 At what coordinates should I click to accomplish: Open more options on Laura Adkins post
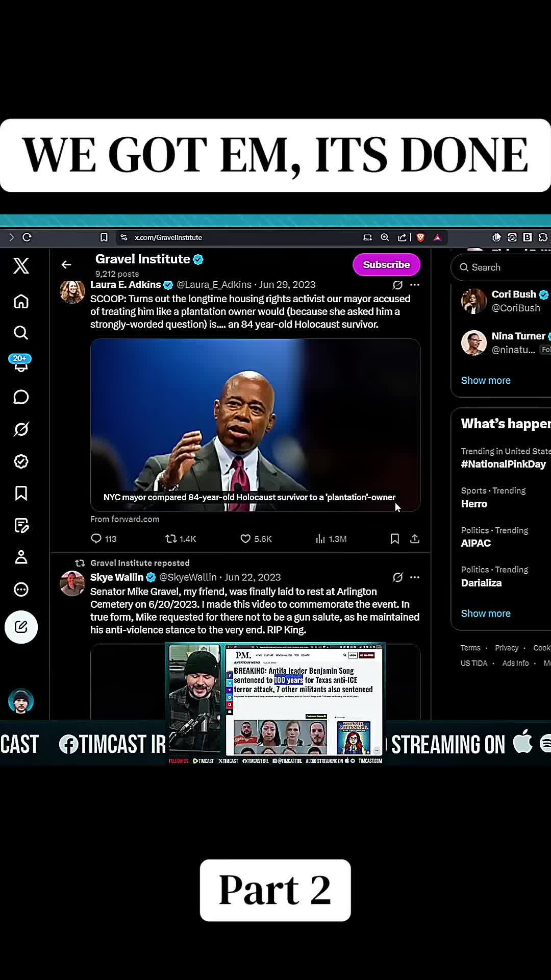415,285
